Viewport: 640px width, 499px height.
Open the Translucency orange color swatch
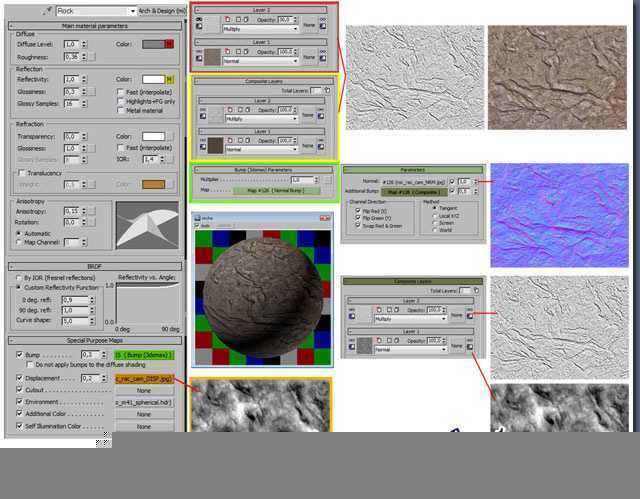[x=153, y=184]
